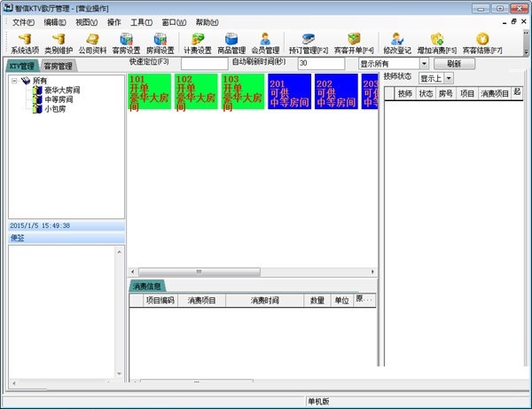
Task: Click room grid scroll left arrow
Action: (133, 271)
